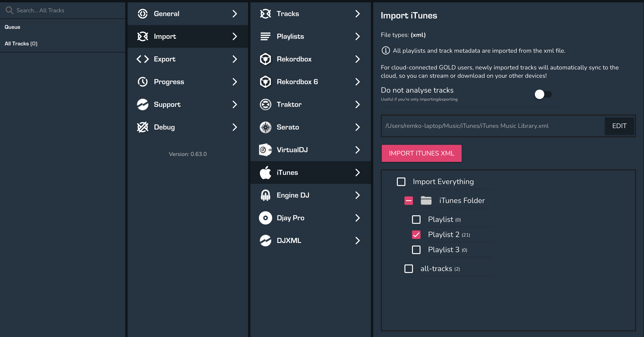Expand Debug via its chevron arrow
644x337 pixels.
pyautogui.click(x=235, y=127)
